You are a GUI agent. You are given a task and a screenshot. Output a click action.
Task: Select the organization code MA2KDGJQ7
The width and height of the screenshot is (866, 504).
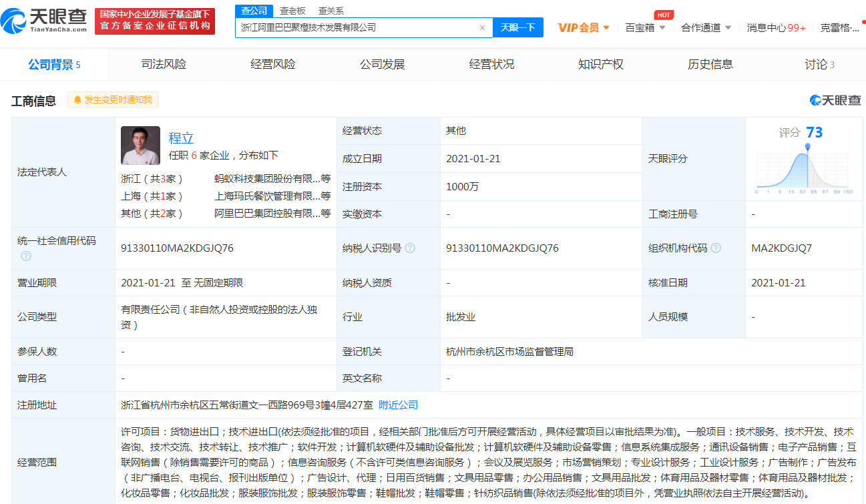pyautogui.click(x=781, y=248)
